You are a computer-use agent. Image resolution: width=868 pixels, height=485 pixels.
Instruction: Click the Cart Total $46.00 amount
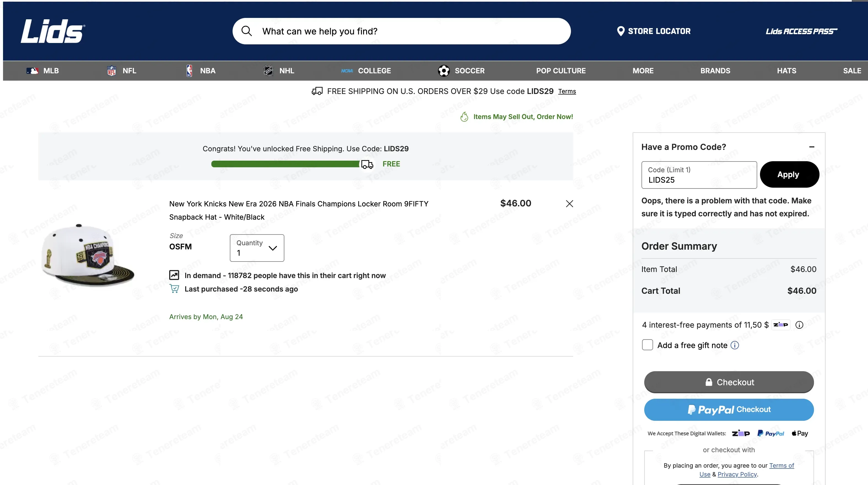click(x=801, y=290)
